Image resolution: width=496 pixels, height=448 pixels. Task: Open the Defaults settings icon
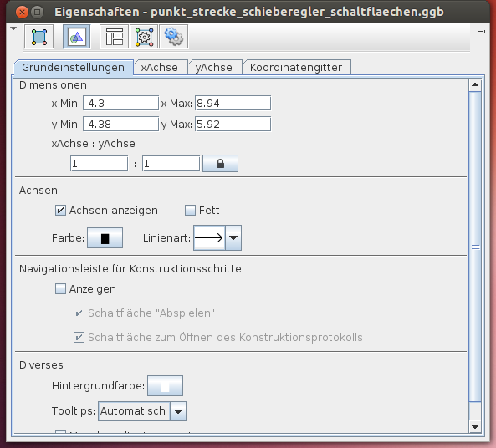point(144,37)
